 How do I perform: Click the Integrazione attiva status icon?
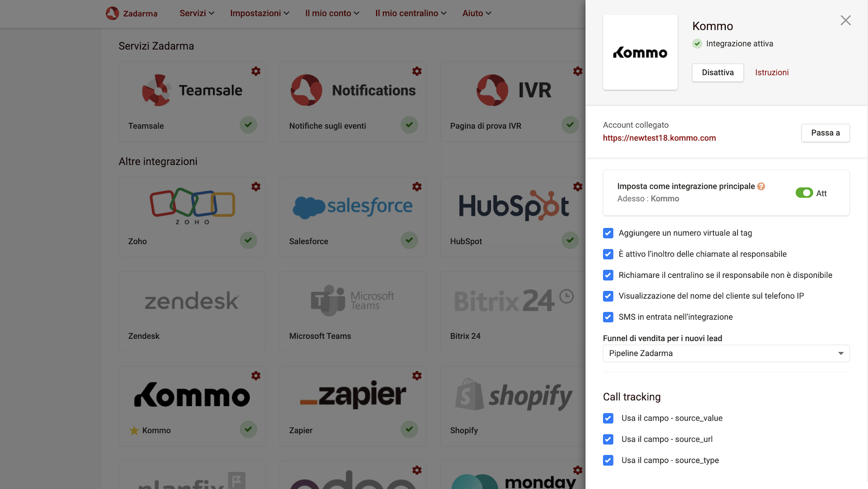[697, 43]
